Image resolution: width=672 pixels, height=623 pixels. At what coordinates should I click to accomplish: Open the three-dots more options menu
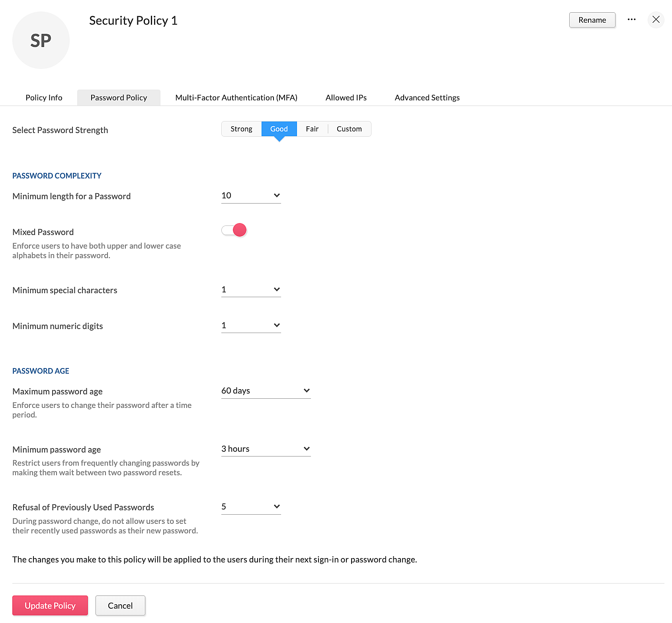pos(631,20)
